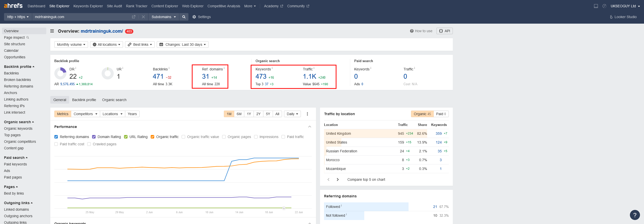Open domain in new tab icon

(x=134, y=17)
